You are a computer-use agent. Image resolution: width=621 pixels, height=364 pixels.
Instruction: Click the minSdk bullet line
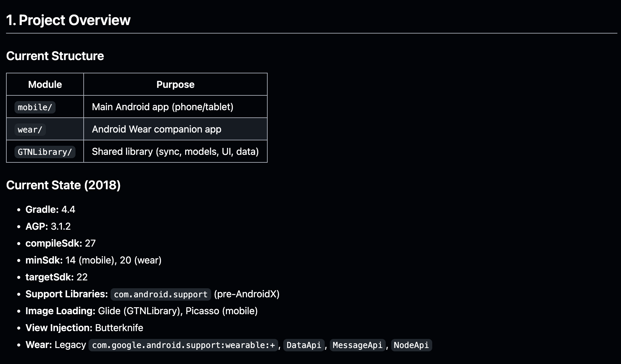[x=93, y=260]
